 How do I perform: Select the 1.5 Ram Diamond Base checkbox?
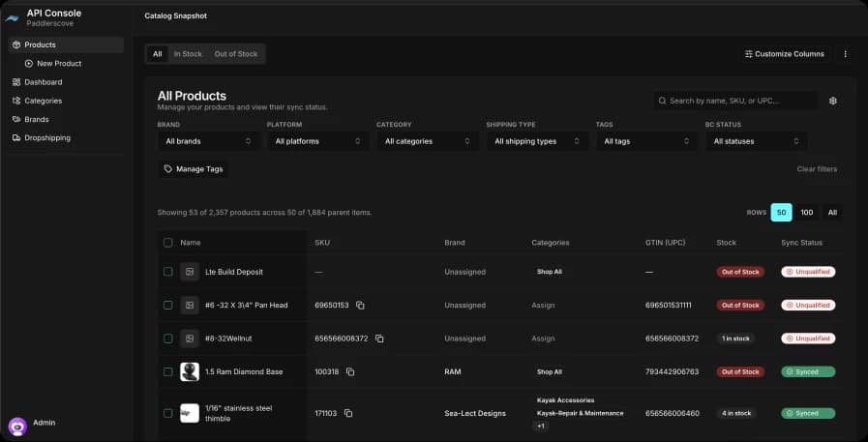(168, 371)
